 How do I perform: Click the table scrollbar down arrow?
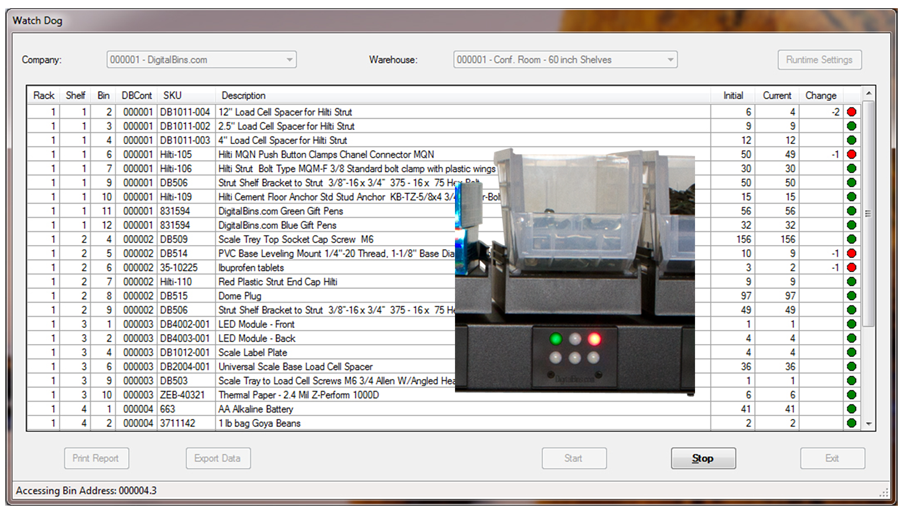pyautogui.click(x=868, y=424)
